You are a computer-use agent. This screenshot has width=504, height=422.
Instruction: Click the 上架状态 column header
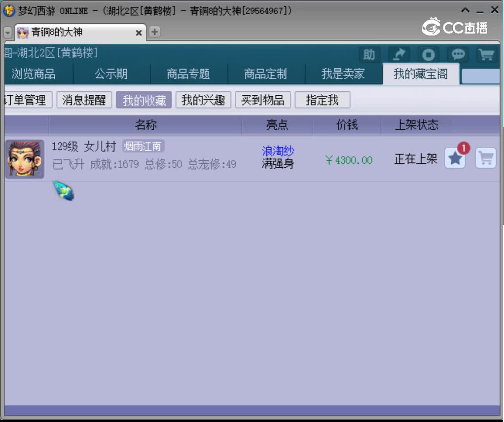pyautogui.click(x=416, y=125)
